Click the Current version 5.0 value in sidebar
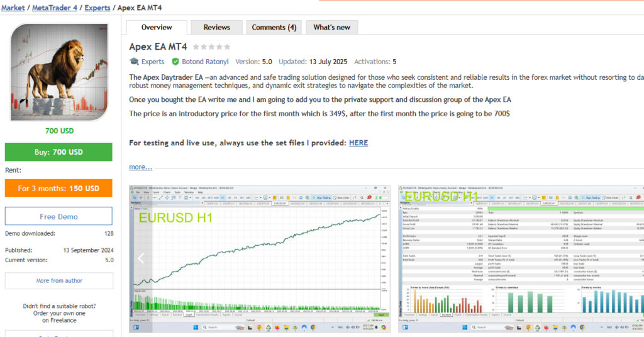This screenshot has height=337, width=644. [x=109, y=260]
